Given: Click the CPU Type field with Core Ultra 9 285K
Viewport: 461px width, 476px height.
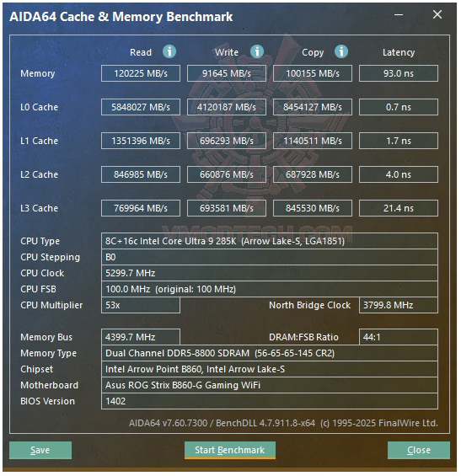Looking at the screenshot, I should click(x=270, y=241).
